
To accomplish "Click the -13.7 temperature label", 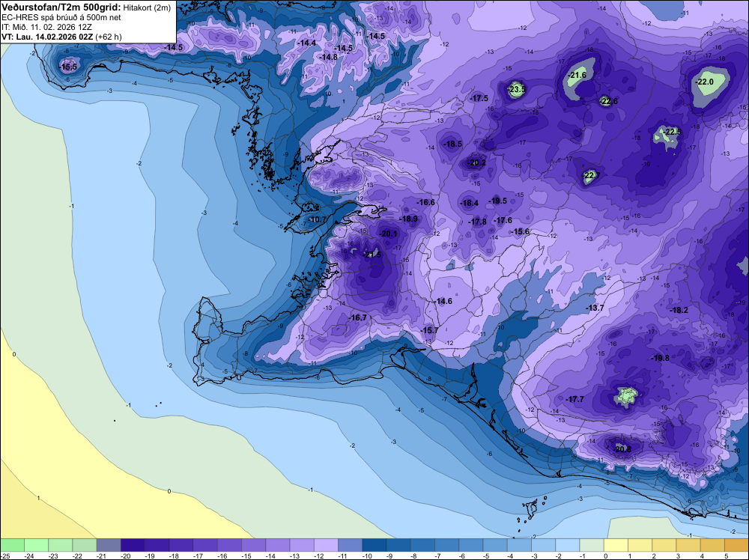I will point(595,308).
